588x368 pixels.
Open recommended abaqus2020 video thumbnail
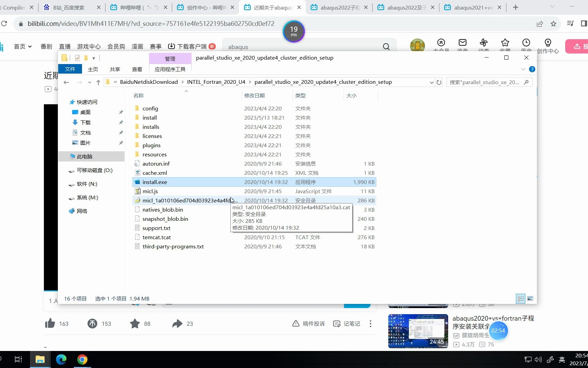point(418,331)
